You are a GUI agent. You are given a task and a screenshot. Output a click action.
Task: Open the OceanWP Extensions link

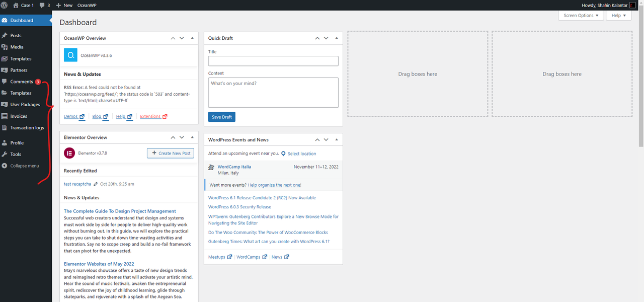153,117
